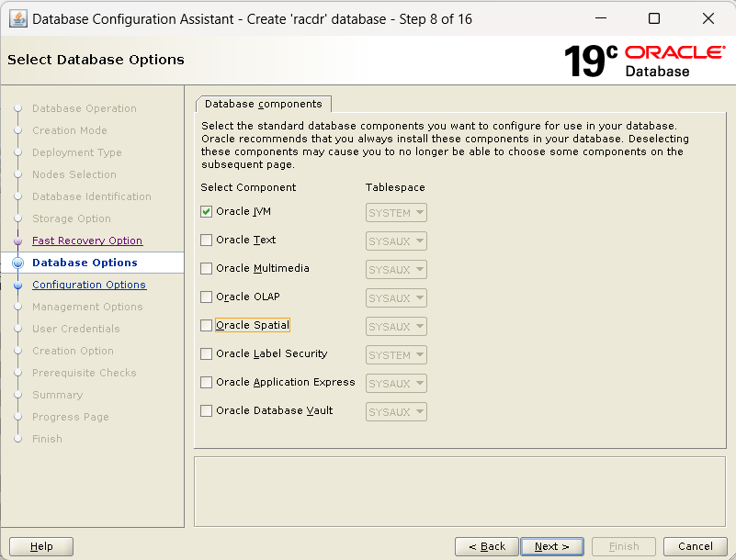Viewport: 736px width, 560px height.
Task: Go back with the Back button
Action: point(487,546)
